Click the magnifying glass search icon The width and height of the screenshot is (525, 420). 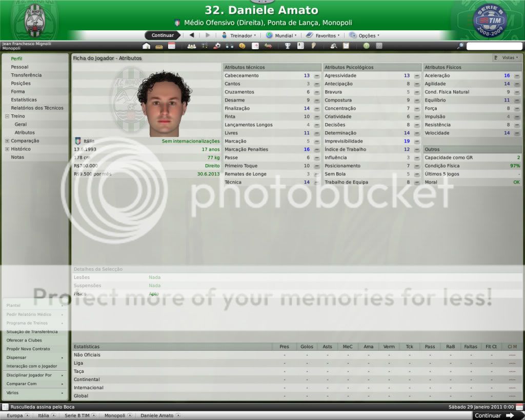click(460, 46)
